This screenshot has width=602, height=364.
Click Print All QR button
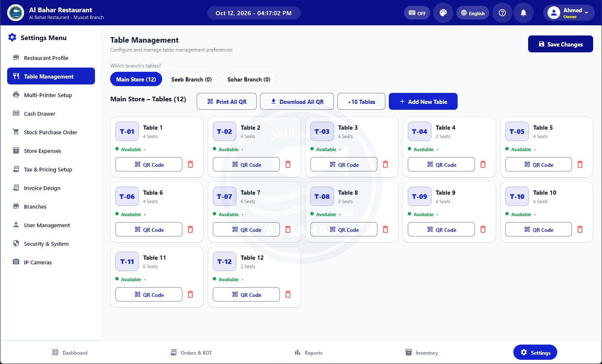227,101
